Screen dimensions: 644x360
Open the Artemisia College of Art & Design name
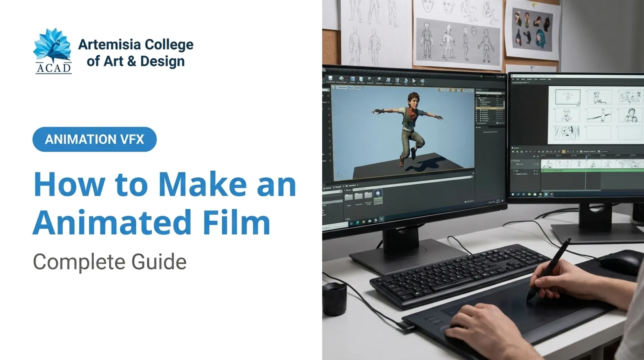coord(136,53)
